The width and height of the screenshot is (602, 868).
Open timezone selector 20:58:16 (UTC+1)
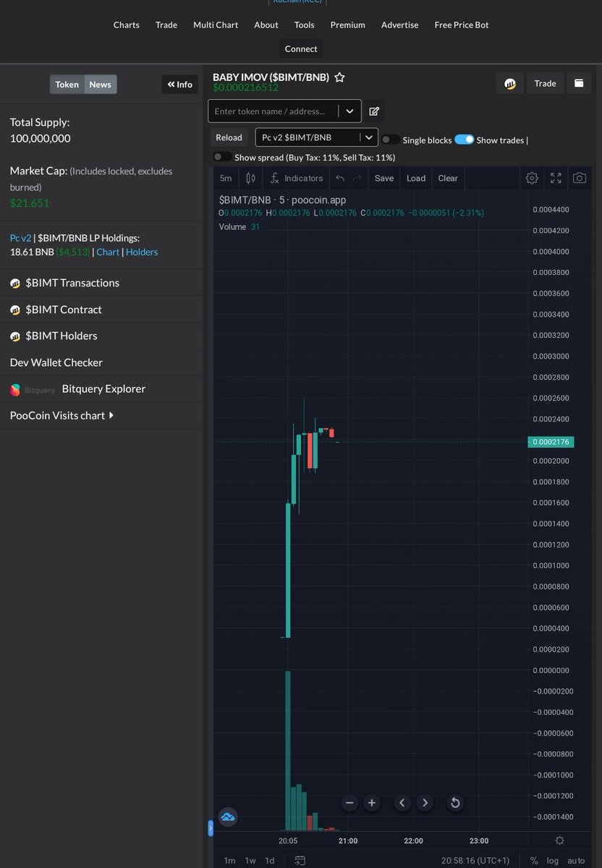click(475, 861)
